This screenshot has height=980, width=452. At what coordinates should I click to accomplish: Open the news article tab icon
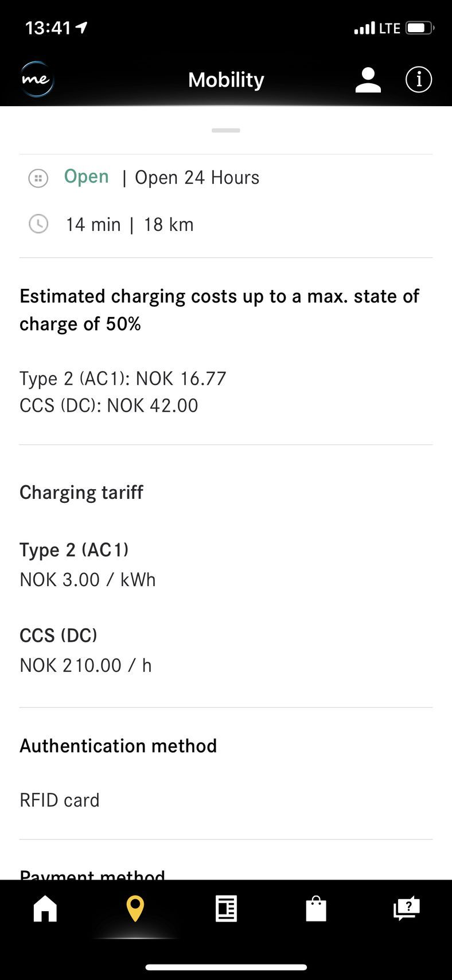click(x=226, y=909)
